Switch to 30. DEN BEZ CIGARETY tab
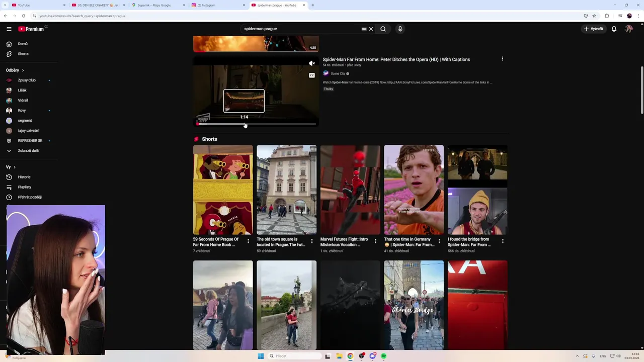 98,5
